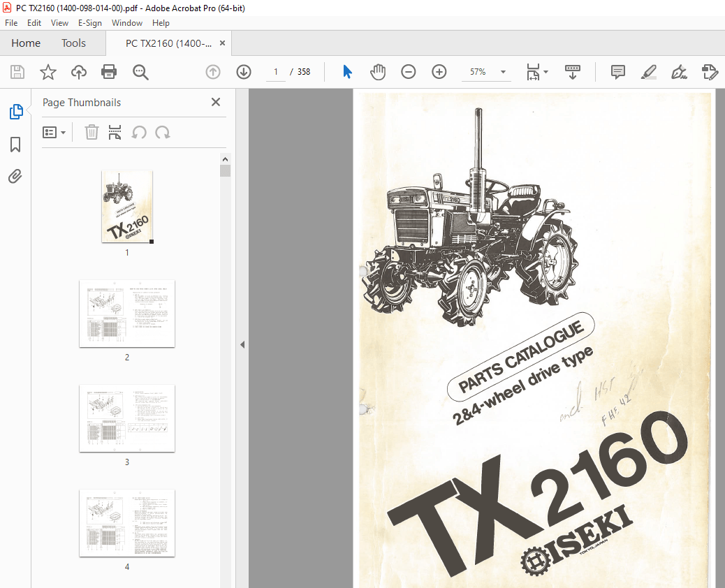Rotate the page clockwise
The image size is (725, 588).
(x=161, y=132)
